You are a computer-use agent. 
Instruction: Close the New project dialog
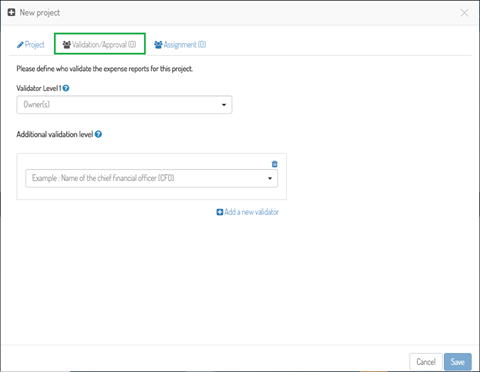464,13
